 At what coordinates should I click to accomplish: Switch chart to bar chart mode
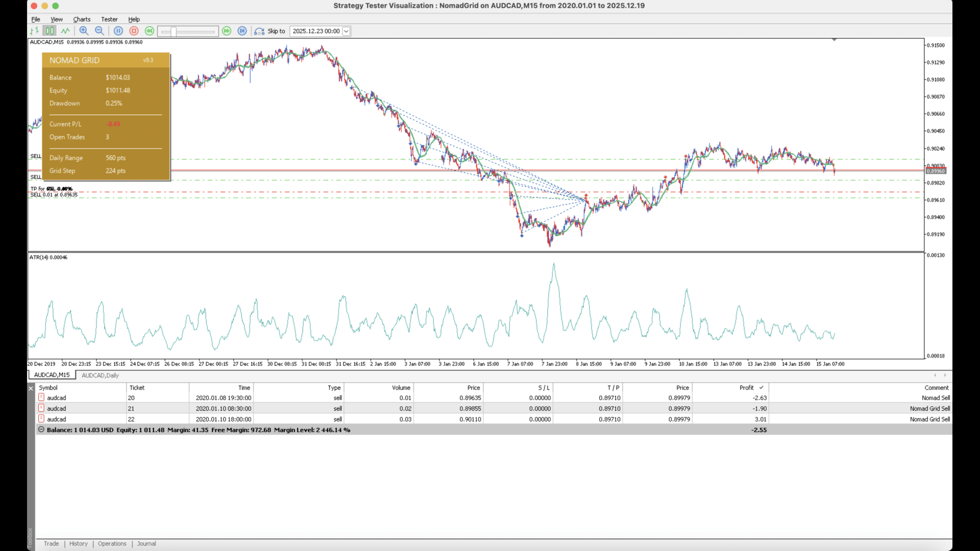(34, 31)
